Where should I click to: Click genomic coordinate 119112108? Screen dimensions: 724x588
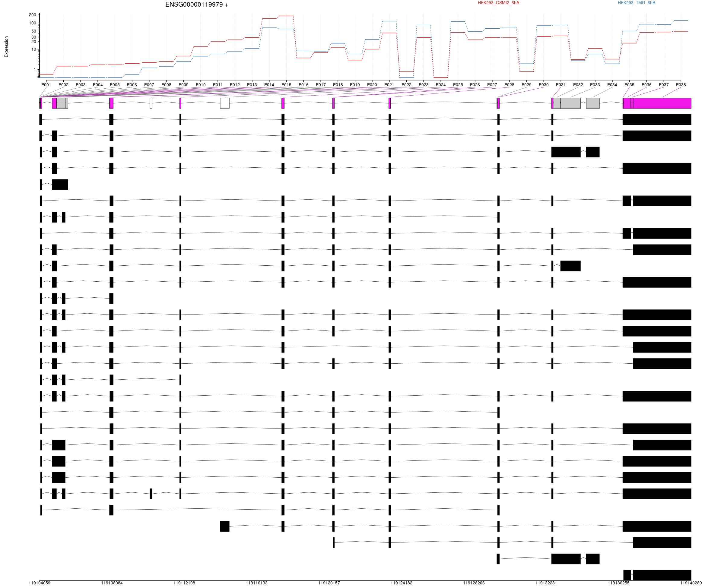tap(184, 583)
